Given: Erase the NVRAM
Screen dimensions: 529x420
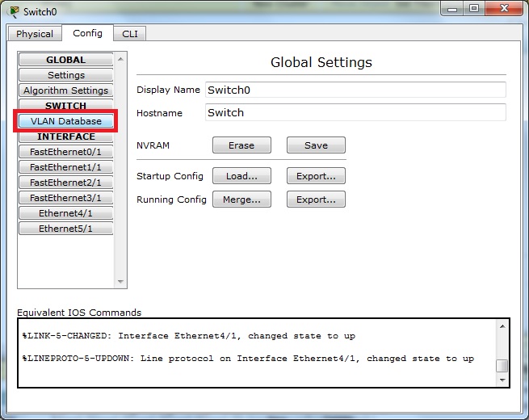Looking at the screenshot, I should pyautogui.click(x=241, y=145).
